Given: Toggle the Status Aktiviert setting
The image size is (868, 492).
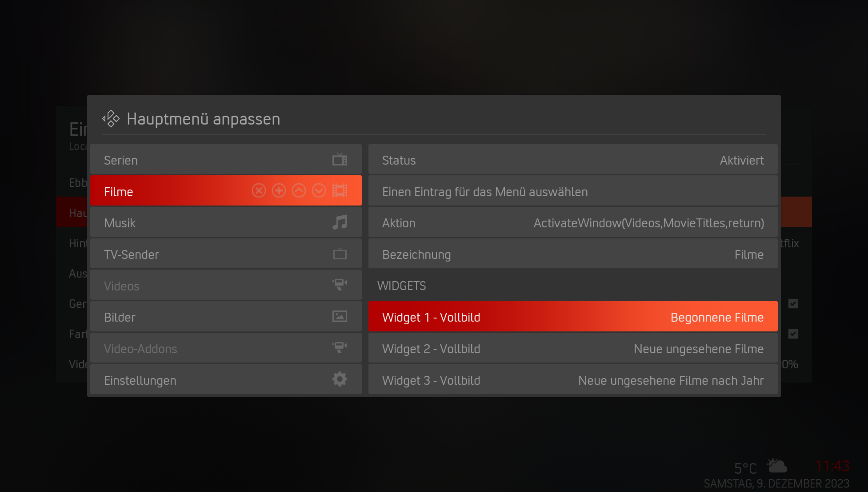Looking at the screenshot, I should coord(573,159).
